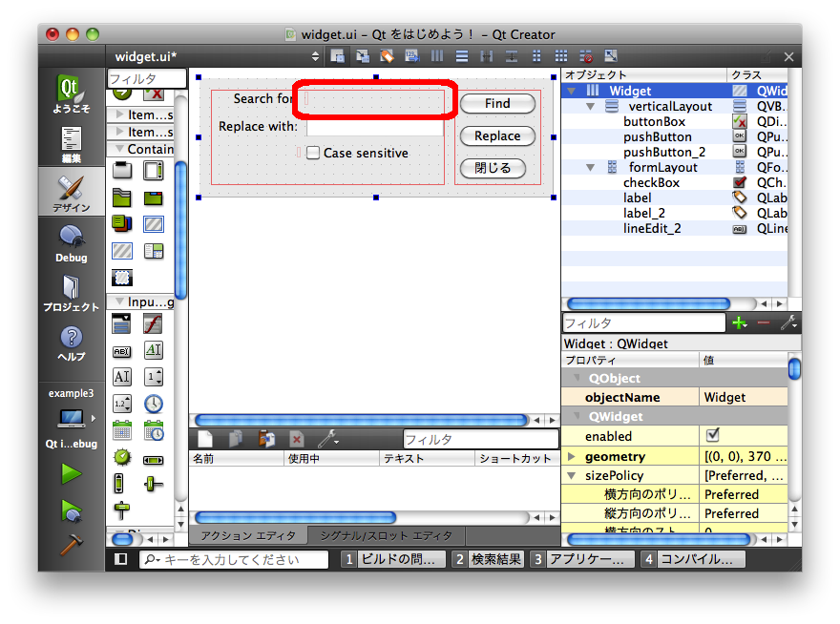Open the プロジェクト (Projects) mode

pos(71,293)
